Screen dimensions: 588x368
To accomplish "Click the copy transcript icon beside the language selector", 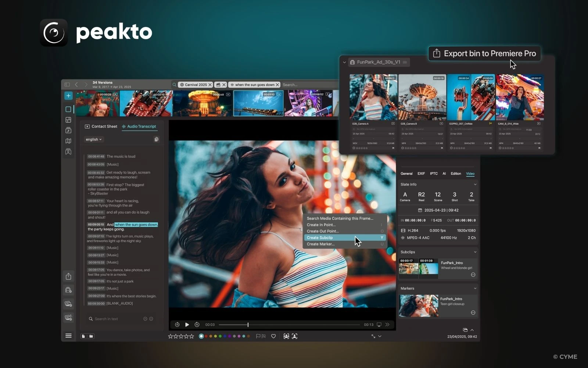I will tap(157, 139).
